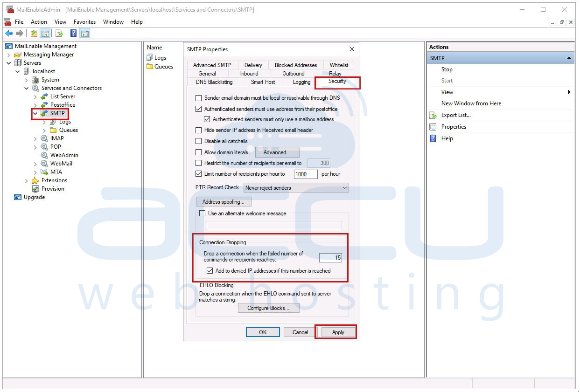580x392 pixels.
Task: Uncheck Add to denied IP addresses option
Action: click(x=210, y=271)
